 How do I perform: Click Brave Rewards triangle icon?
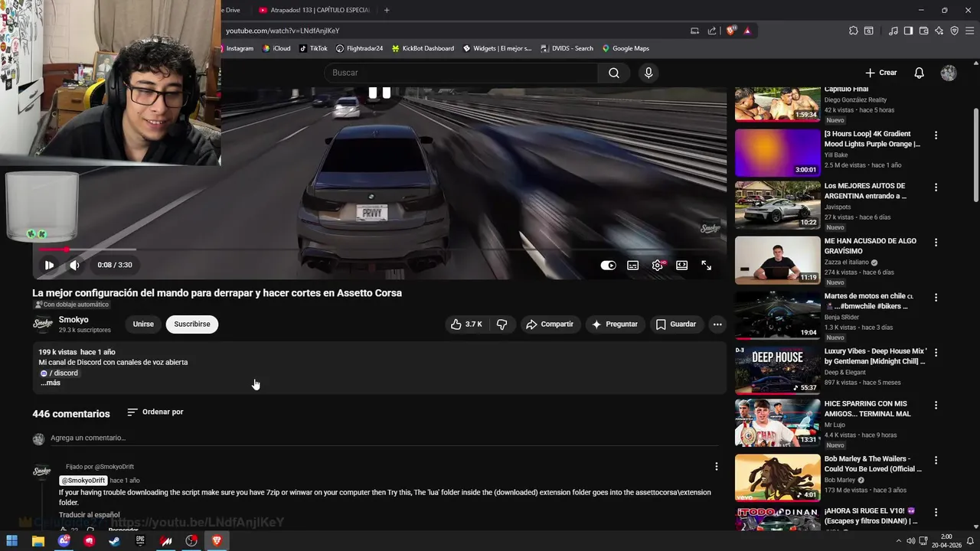[x=747, y=31]
